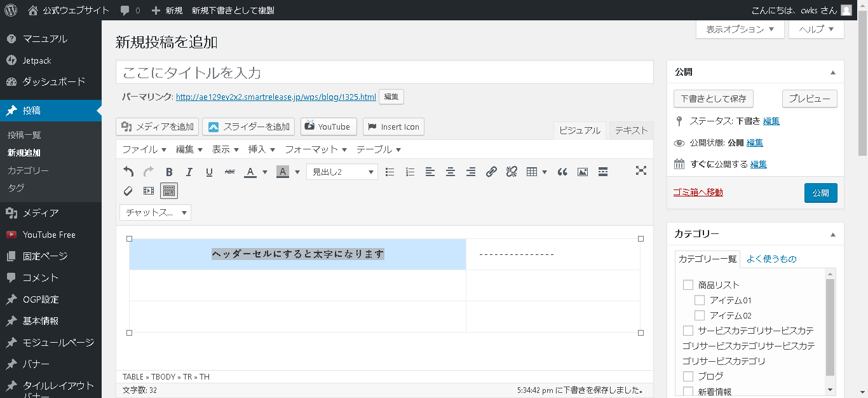Click the blue 公開 publish button
The width and height of the screenshot is (868, 398).
(820, 193)
